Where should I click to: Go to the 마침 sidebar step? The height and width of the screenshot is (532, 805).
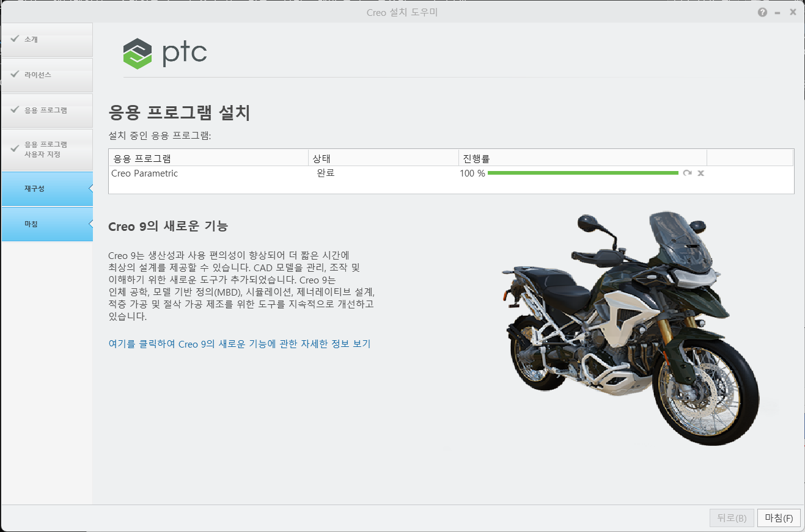click(47, 224)
